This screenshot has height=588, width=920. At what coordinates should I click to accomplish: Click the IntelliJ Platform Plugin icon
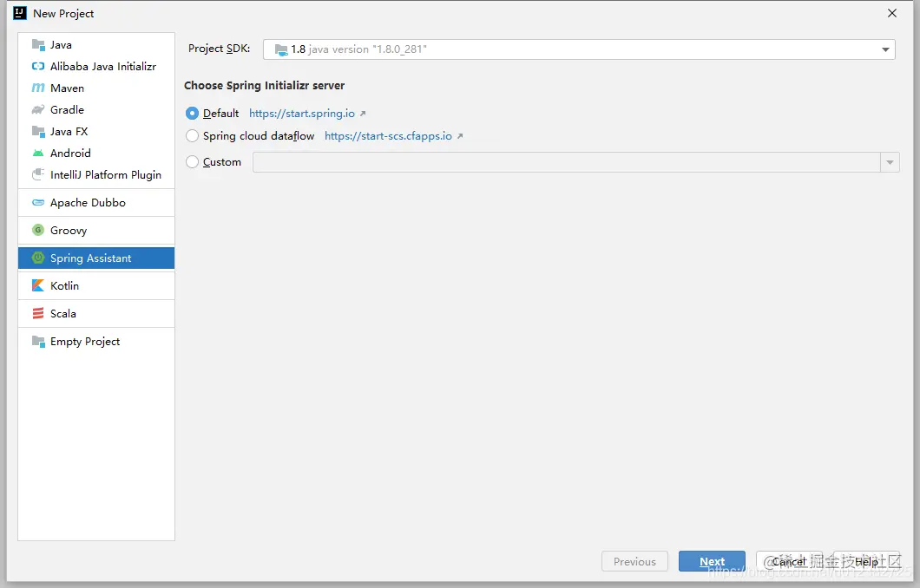coord(38,174)
